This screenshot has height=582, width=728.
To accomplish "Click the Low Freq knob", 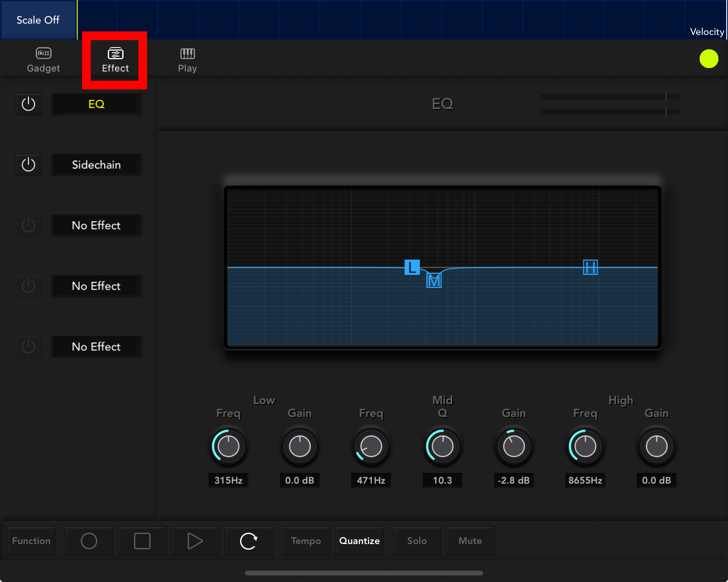I will click(x=228, y=446).
